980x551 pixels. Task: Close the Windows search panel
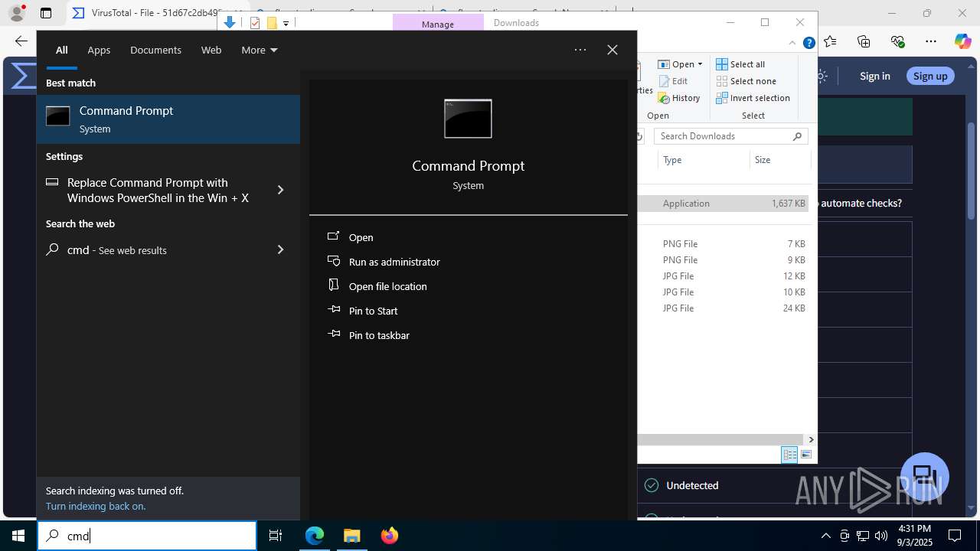[612, 50]
